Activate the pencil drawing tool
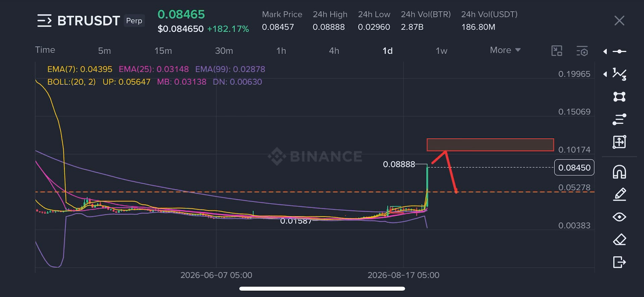Screen dimensions: 644x297 tap(620, 194)
